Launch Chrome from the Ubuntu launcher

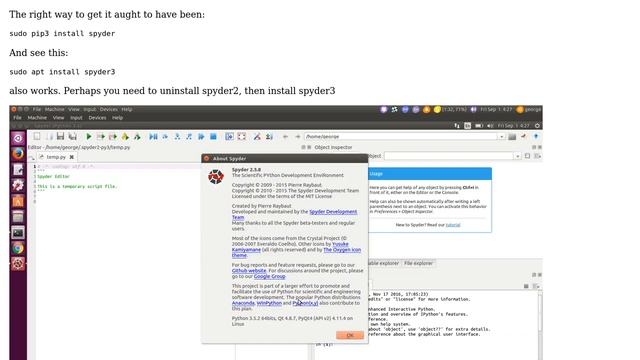pos(18,248)
